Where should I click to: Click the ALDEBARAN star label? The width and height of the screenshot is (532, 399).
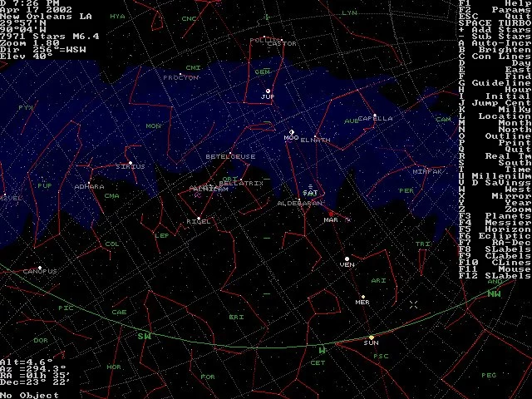point(299,203)
